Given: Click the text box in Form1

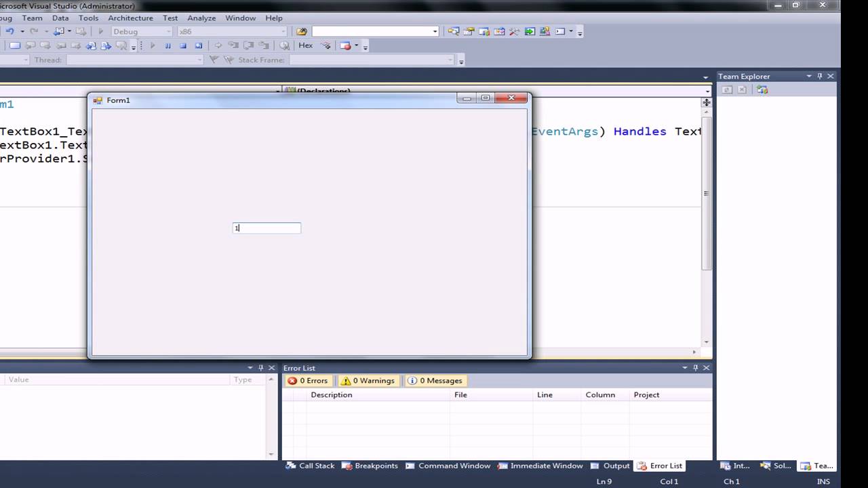Looking at the screenshot, I should (267, 228).
